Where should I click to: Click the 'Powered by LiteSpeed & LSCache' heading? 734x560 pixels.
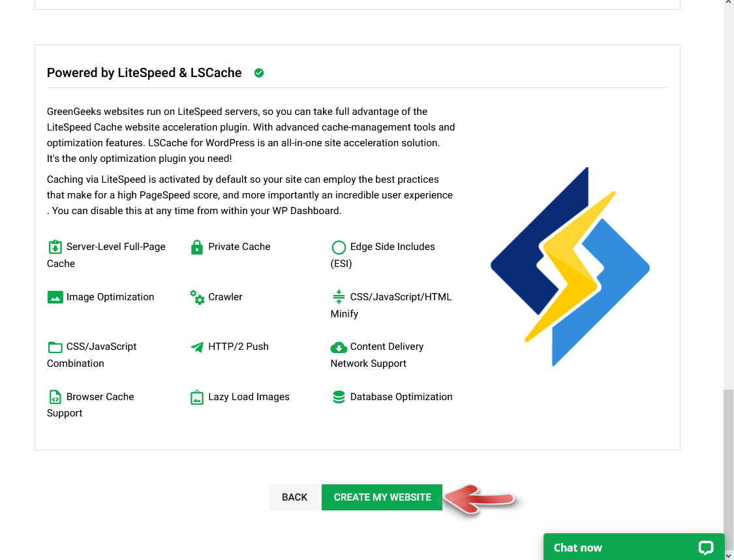(144, 72)
